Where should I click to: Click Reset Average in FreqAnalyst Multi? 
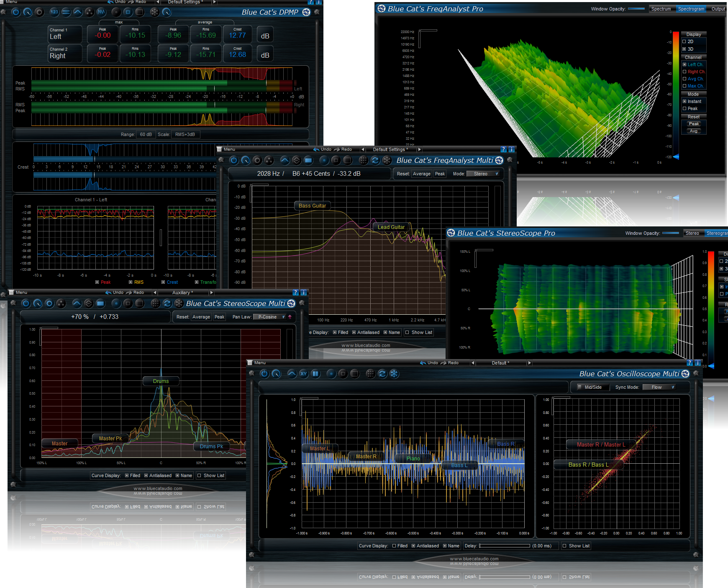point(422,174)
